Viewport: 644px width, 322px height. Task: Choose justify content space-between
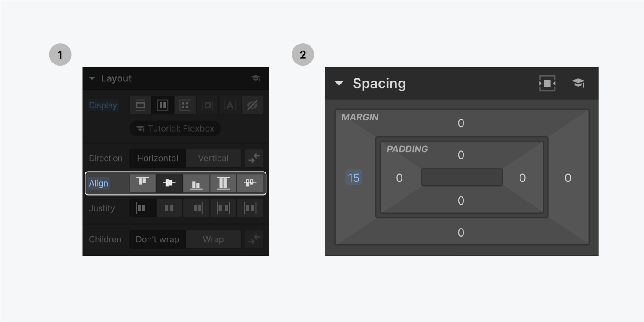[x=223, y=208]
